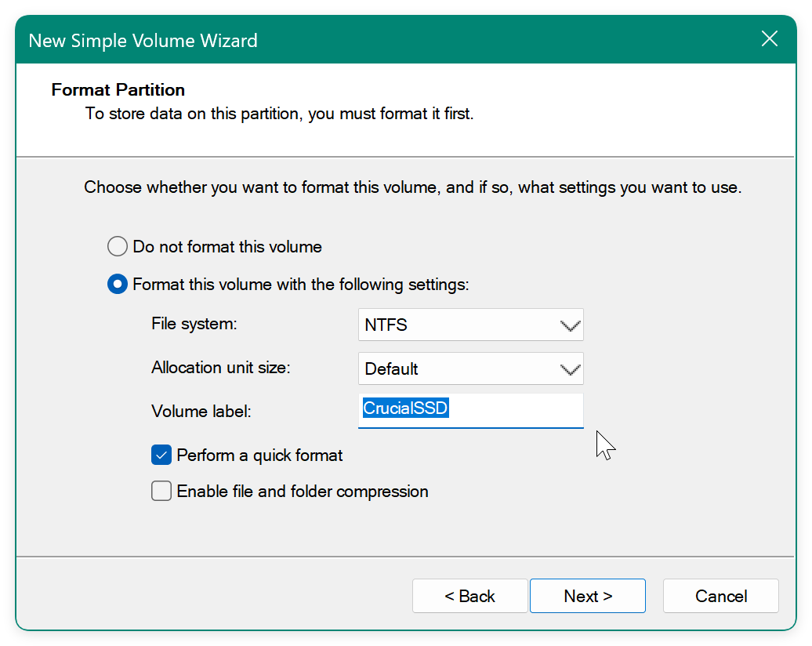This screenshot has height=646, width=812.
Task: Click the chevron arrow beside Default
Action: 571,369
